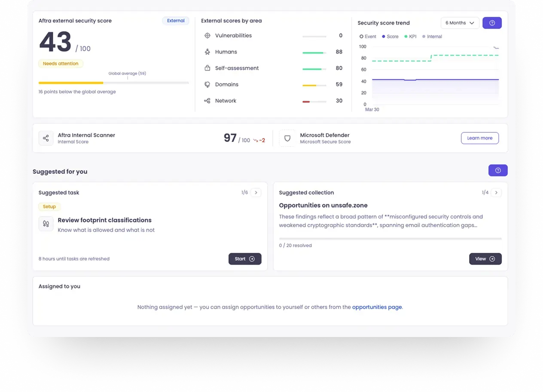
Task: Toggle the KPI legend series
Action: click(x=410, y=37)
